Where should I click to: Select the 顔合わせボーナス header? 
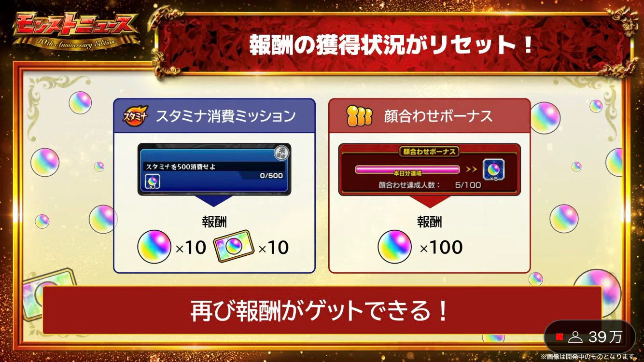tap(430, 116)
